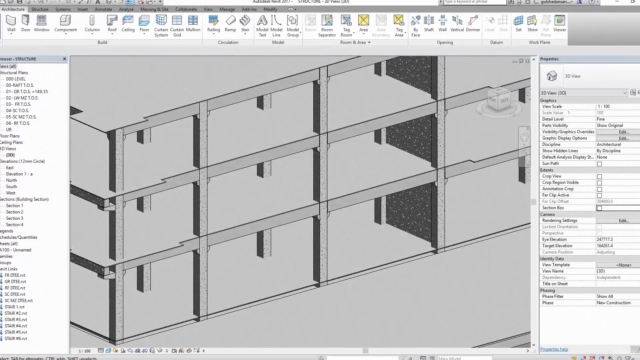Open the work plane Viewer

coord(560,24)
